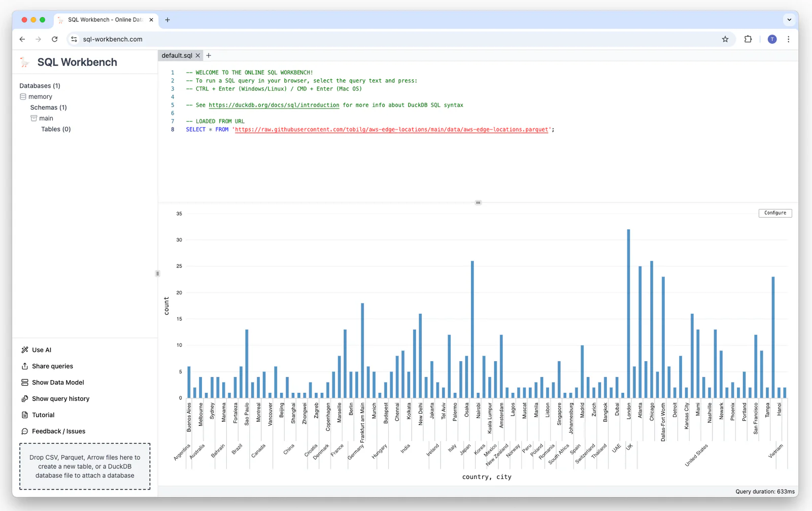Reload the page with the refresh icon
Image resolution: width=812 pixels, height=511 pixels.
tap(54, 39)
